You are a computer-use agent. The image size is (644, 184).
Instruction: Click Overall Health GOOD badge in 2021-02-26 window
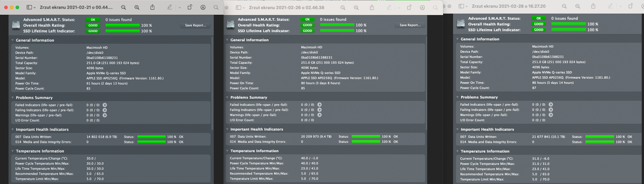point(308,25)
